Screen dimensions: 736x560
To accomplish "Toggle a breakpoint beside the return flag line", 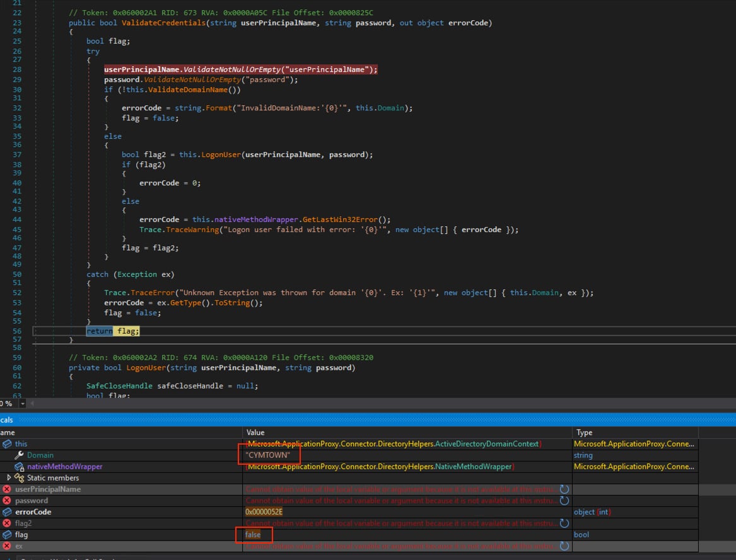I will 5,330.
